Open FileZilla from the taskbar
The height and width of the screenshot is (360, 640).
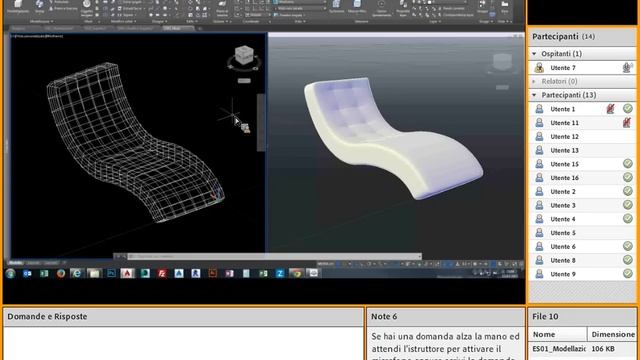[162, 273]
